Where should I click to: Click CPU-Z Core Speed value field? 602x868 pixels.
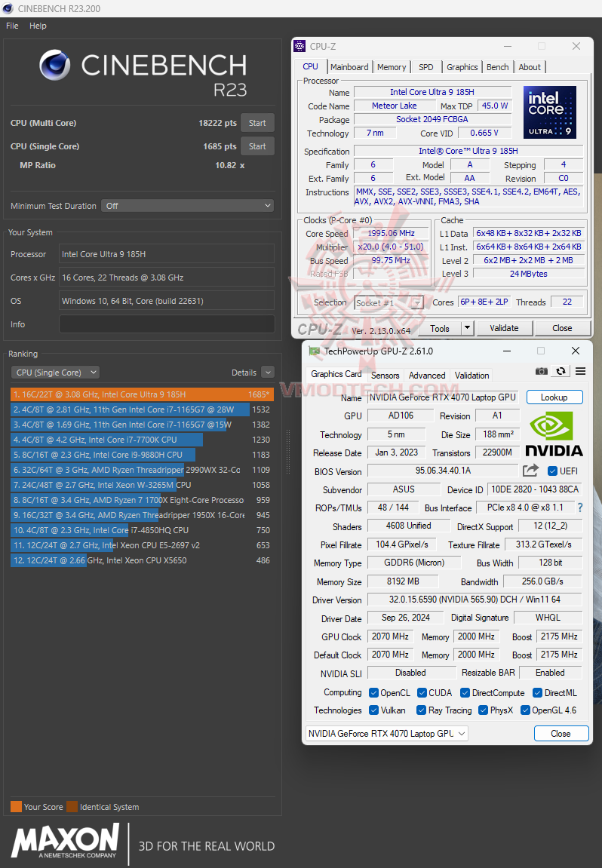coord(391,234)
